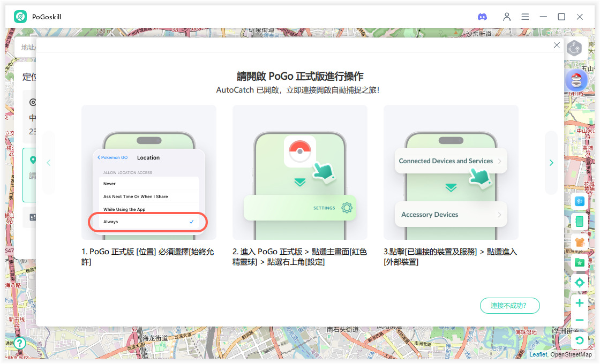Open the user account icon
The height and width of the screenshot is (364, 600).
(507, 17)
